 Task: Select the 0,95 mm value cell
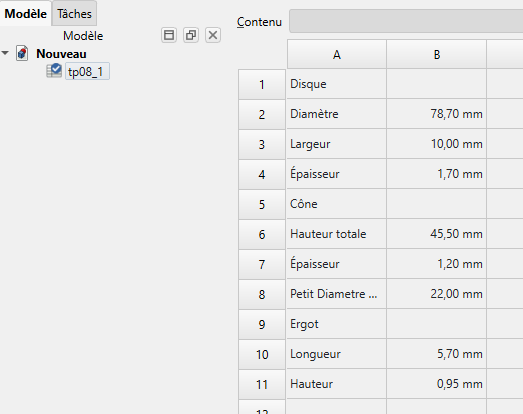(437, 384)
